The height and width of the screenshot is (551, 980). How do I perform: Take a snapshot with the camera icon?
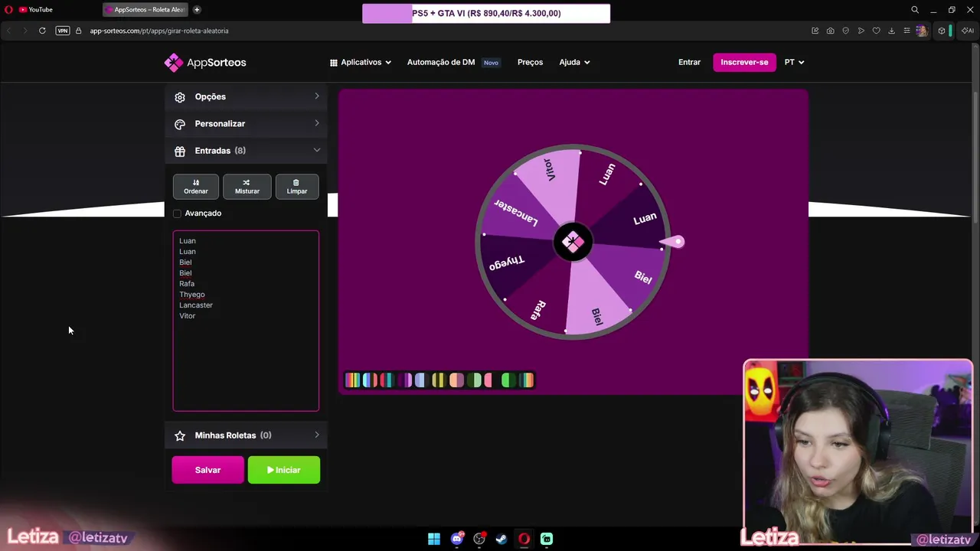(x=831, y=31)
